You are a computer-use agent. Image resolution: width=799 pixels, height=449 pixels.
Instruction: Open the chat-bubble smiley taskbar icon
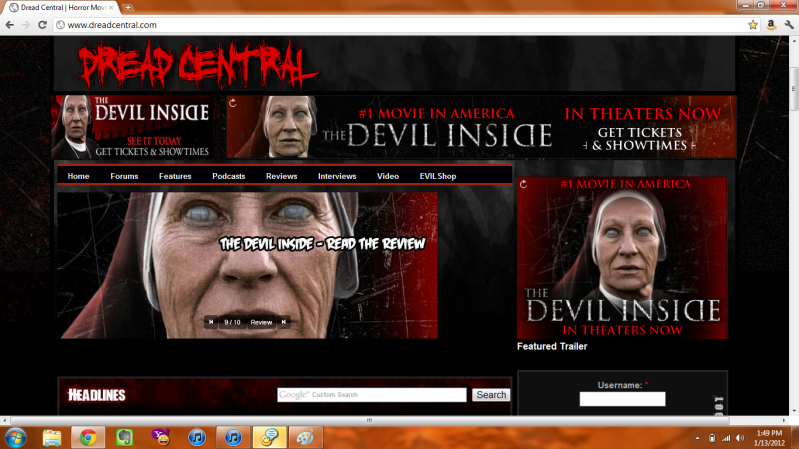pyautogui.click(x=270, y=438)
